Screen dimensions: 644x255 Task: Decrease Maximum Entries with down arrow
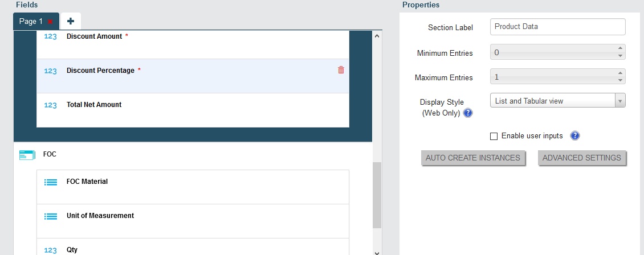620,80
